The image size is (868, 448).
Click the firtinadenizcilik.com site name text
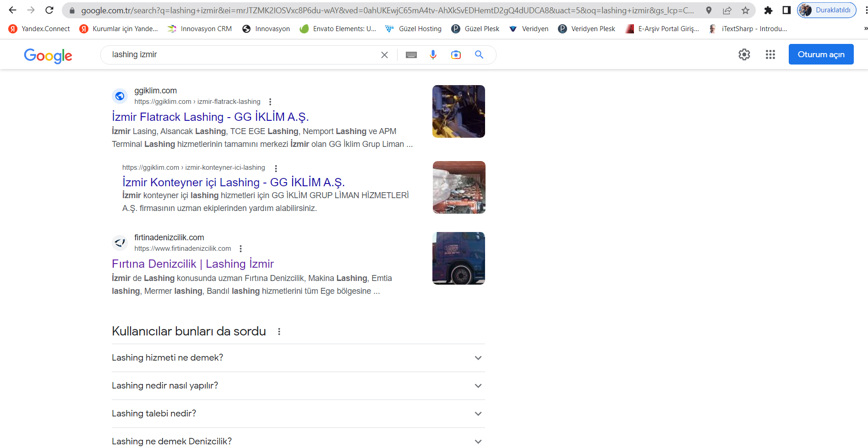[169, 237]
